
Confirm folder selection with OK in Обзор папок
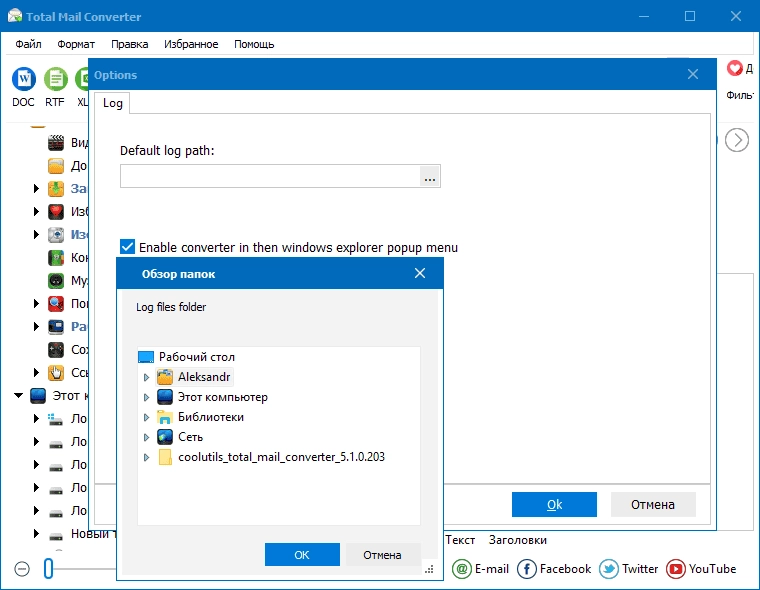pyautogui.click(x=302, y=555)
